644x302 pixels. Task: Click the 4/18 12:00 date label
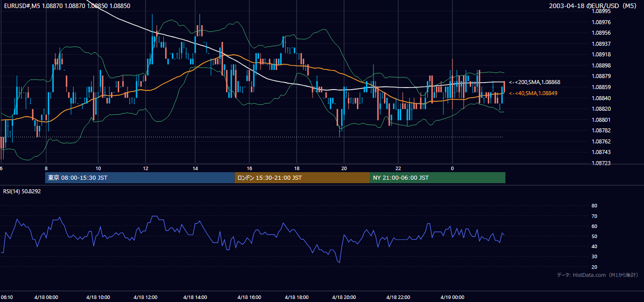(x=146, y=297)
